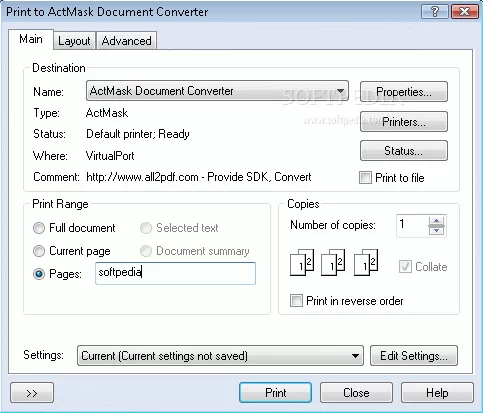This screenshot has width=483, height=413.
Task: Click the Status text Default printer; Ready
Action: (138, 134)
